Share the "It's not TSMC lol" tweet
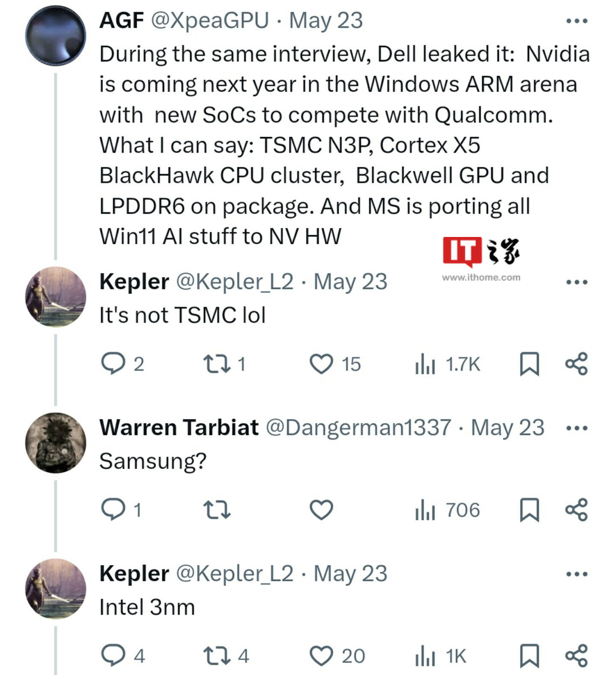 click(x=576, y=364)
